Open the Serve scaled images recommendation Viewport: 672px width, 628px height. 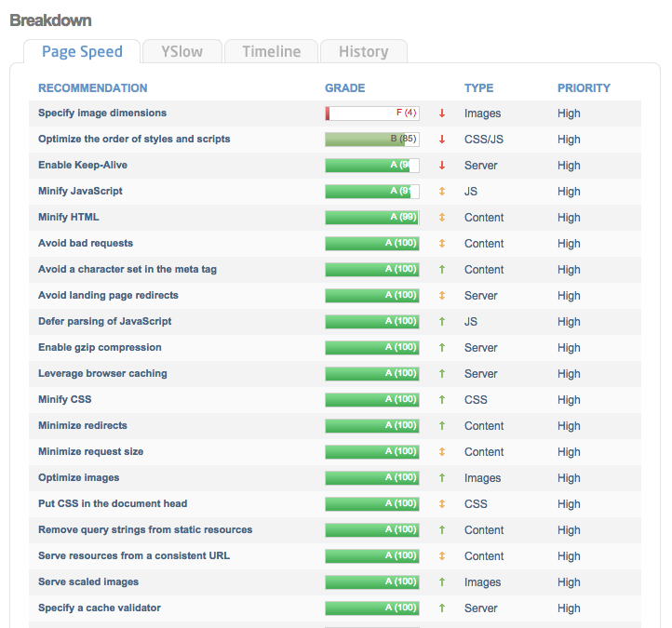click(x=88, y=582)
